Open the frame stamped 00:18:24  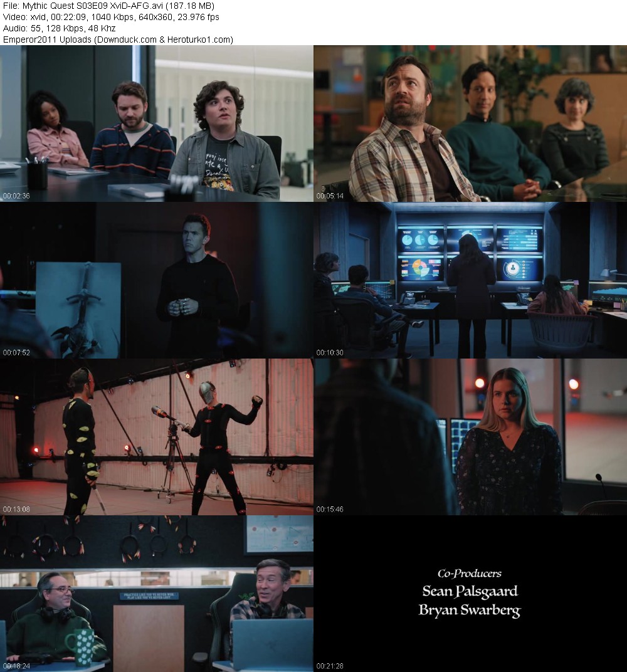156,594
